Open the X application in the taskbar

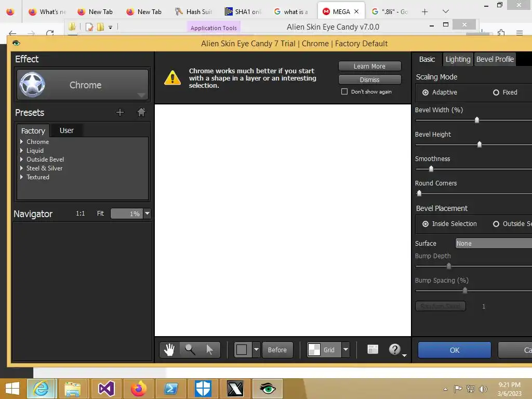tap(235, 389)
